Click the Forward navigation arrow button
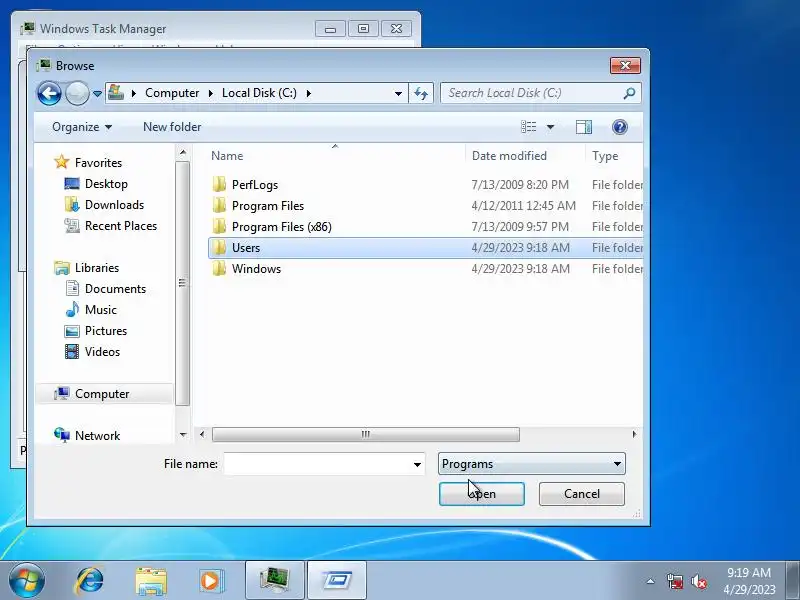This screenshot has width=800, height=600. click(x=78, y=93)
